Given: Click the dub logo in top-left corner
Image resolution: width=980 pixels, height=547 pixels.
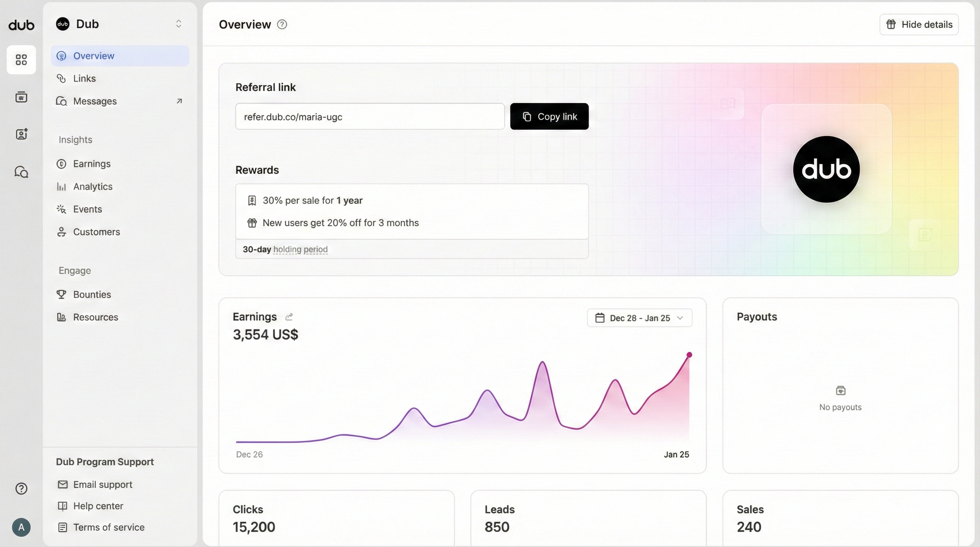Looking at the screenshot, I should point(21,25).
